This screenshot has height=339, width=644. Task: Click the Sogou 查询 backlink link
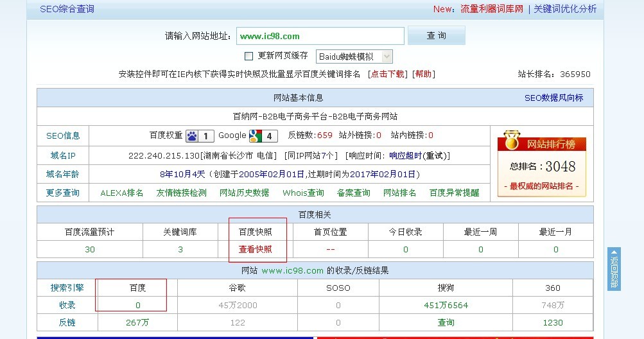pos(446,322)
